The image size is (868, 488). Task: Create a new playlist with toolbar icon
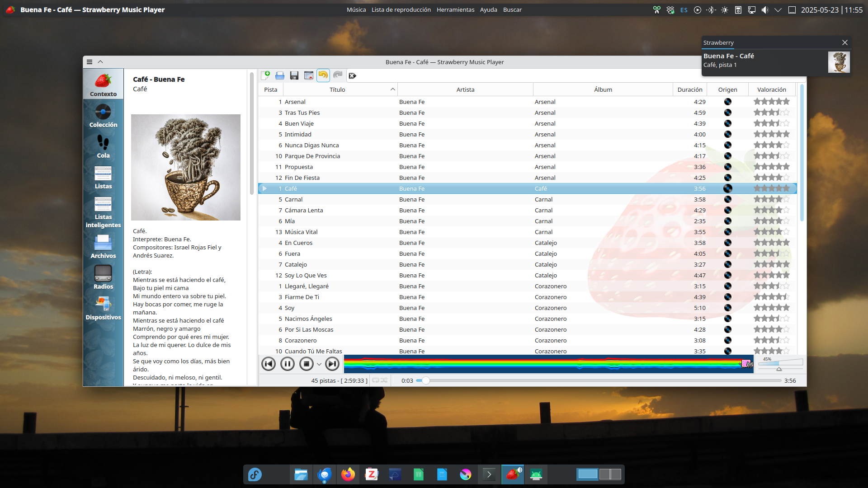point(265,75)
